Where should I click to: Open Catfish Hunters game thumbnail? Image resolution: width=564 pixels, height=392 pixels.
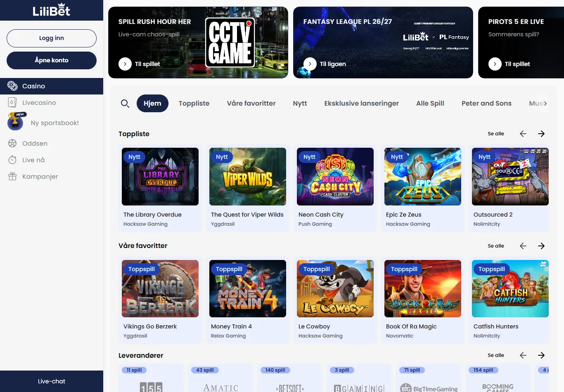510,288
